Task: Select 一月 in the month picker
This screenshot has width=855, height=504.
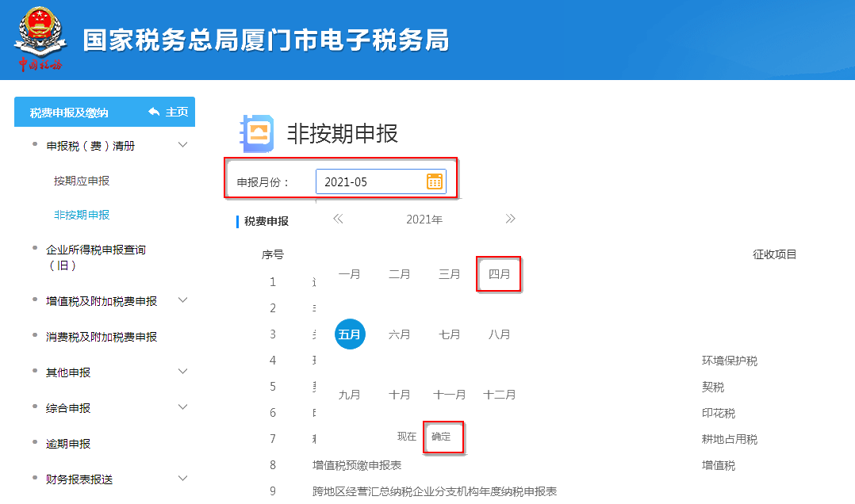Action: [350, 274]
